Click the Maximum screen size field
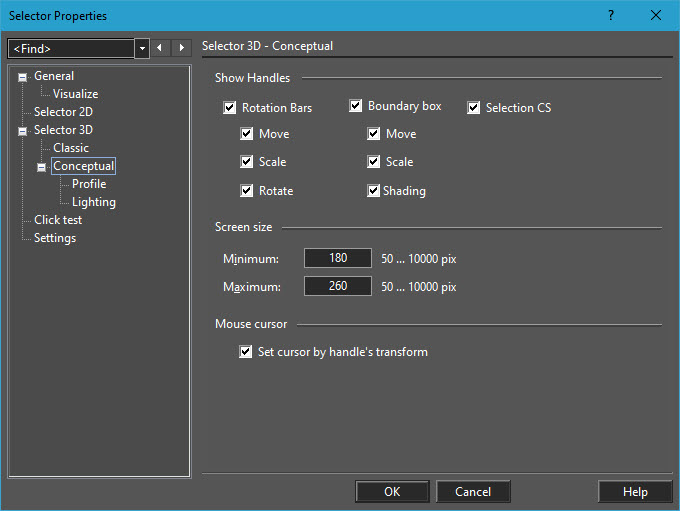The image size is (680, 511). click(x=338, y=286)
